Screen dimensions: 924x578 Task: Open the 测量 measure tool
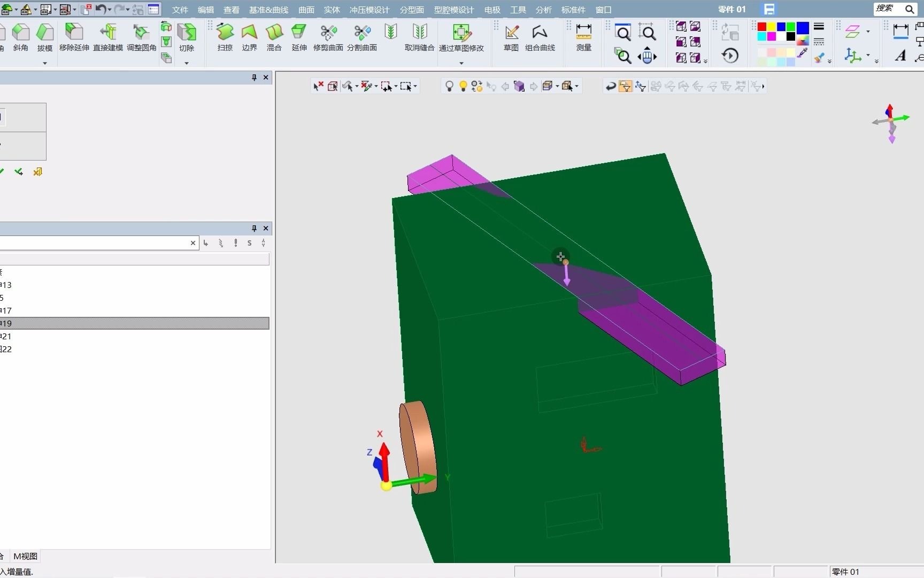[583, 37]
